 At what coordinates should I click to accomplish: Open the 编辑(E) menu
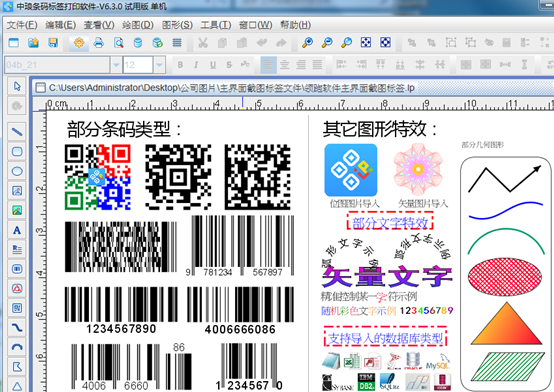(60, 25)
